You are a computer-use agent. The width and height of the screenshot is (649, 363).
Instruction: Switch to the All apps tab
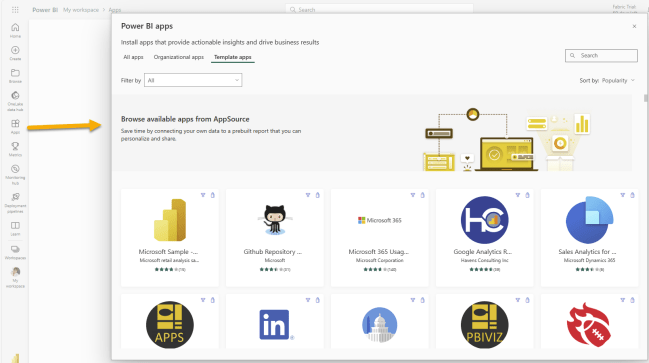(x=133, y=57)
